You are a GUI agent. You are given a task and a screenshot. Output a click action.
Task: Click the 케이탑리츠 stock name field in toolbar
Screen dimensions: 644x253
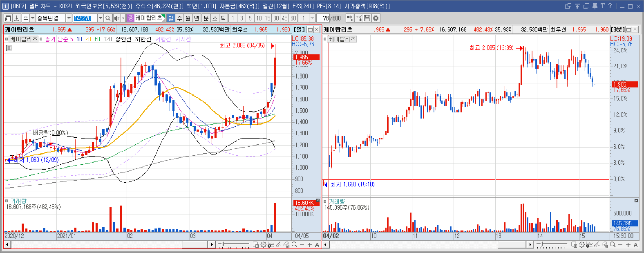click(x=149, y=18)
